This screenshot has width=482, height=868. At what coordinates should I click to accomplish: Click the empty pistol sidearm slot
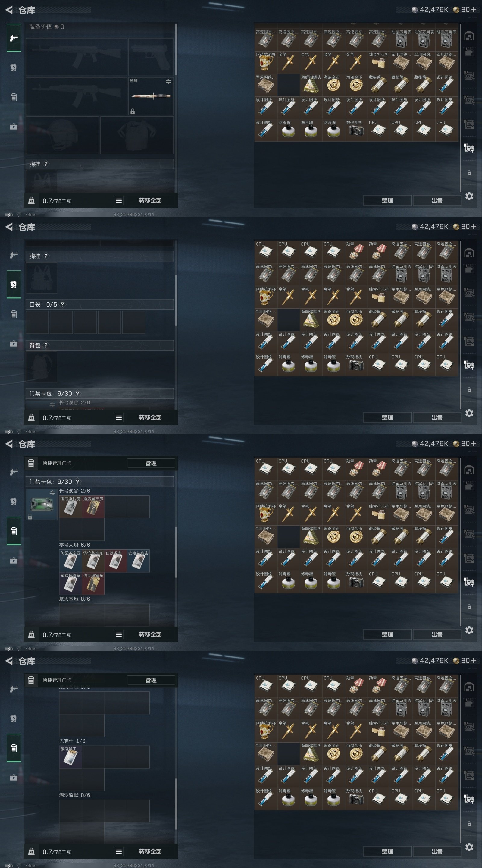click(x=151, y=57)
